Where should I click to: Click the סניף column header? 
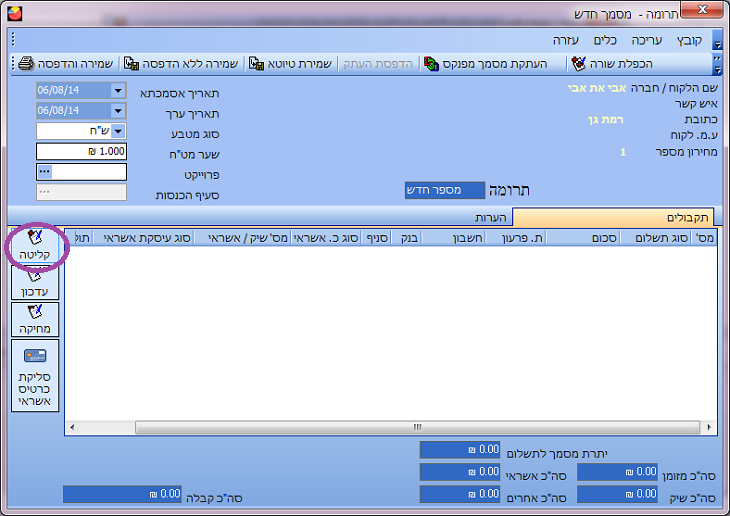pyautogui.click(x=376, y=238)
